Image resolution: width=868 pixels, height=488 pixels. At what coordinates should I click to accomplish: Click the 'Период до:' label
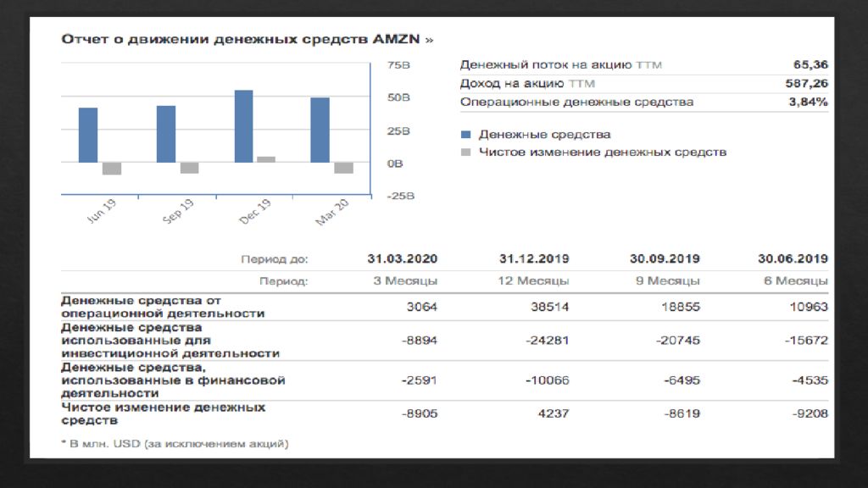[x=275, y=259]
